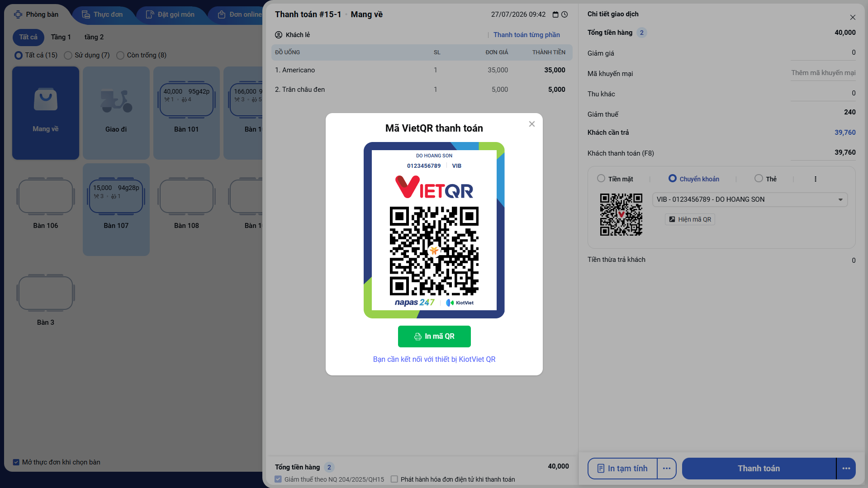Click the Mã khuyến mại input field

[823, 73]
